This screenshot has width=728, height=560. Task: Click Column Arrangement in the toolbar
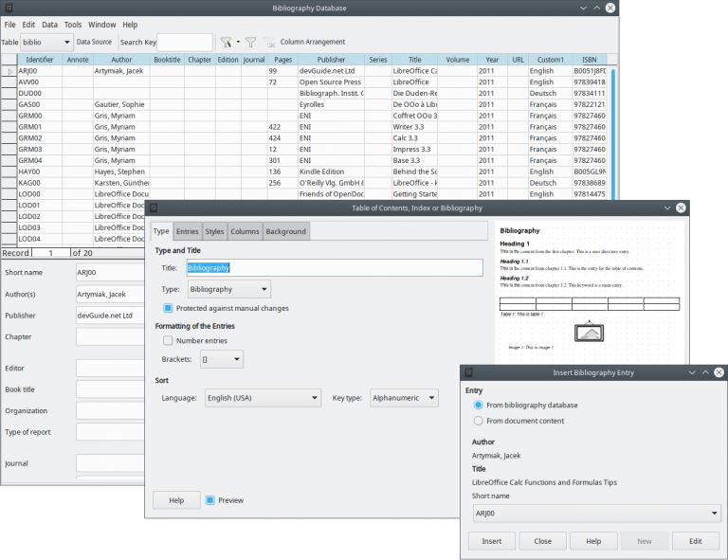(312, 42)
